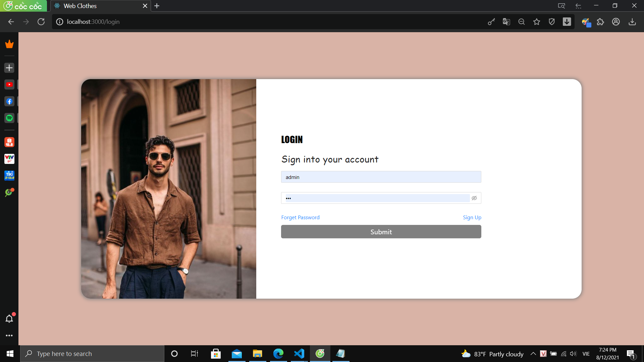This screenshot has height=362, width=644.
Task: Open sidebar notifications bell
Action: tap(9, 318)
